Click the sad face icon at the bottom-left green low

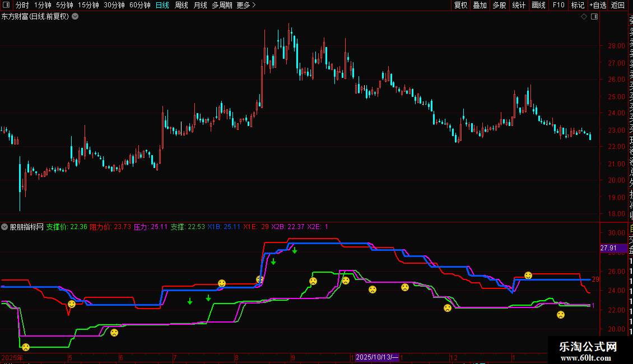[x=26, y=347]
